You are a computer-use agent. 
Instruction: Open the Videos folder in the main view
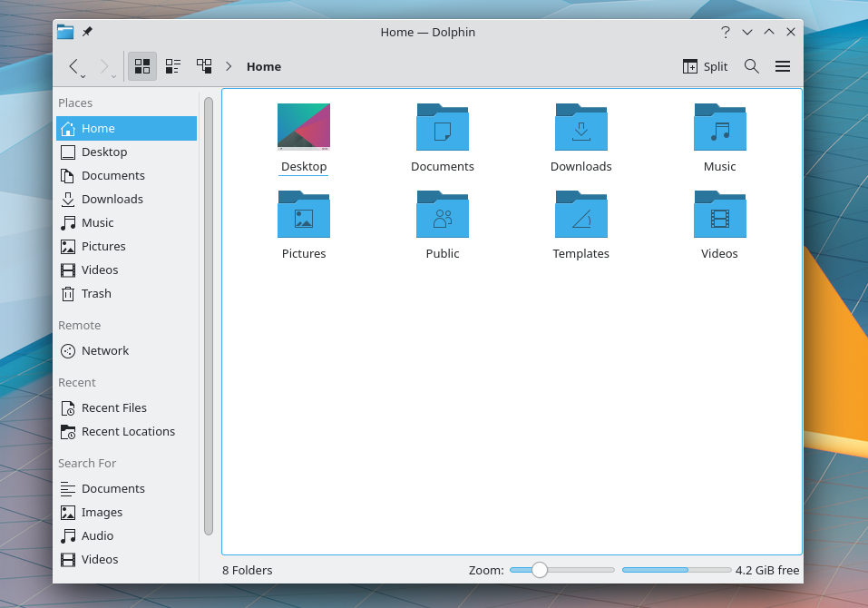point(719,224)
